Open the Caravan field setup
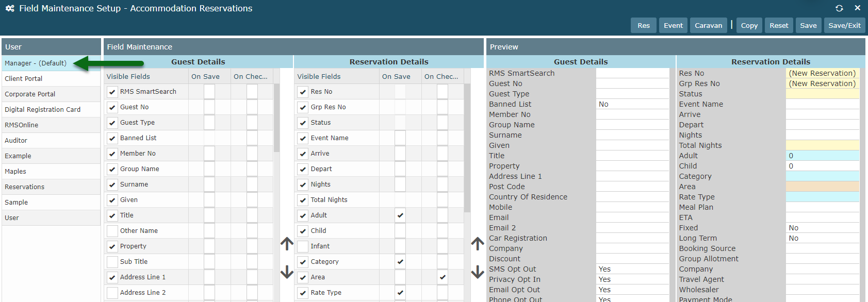868x302 pixels. pyautogui.click(x=709, y=25)
